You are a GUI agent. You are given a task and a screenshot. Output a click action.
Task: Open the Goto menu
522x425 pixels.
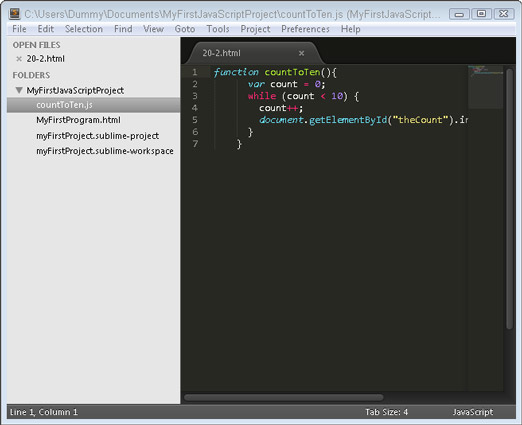pyautogui.click(x=185, y=29)
